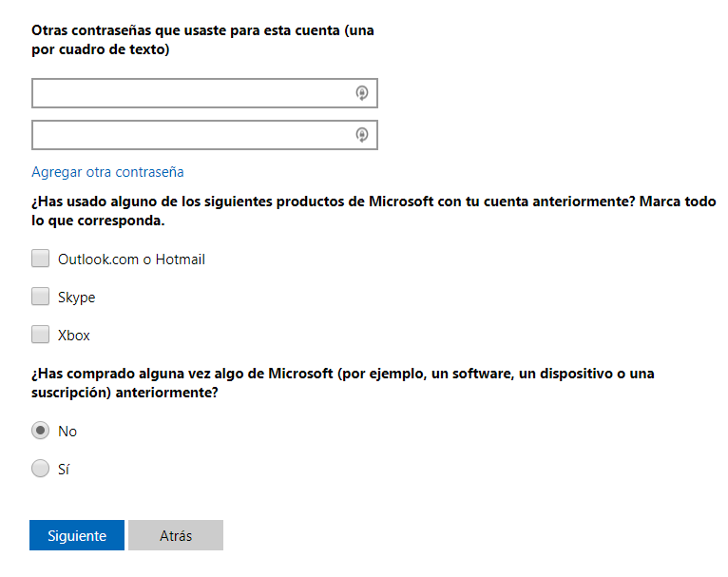The height and width of the screenshot is (577, 728).
Task: Focus the second previous-password text box
Action: pyautogui.click(x=190, y=135)
